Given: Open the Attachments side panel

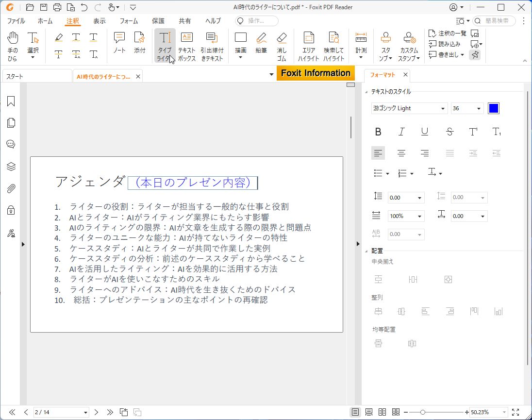Looking at the screenshot, I should pos(11,188).
